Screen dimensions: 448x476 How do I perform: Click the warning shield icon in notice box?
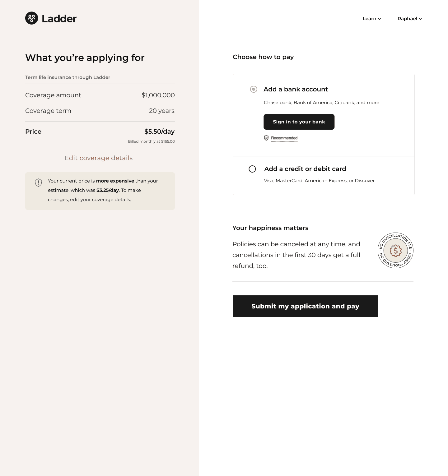[x=38, y=183]
